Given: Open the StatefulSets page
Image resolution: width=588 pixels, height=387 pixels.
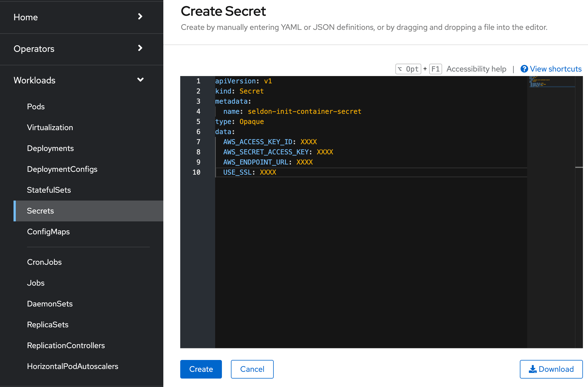Looking at the screenshot, I should (49, 190).
